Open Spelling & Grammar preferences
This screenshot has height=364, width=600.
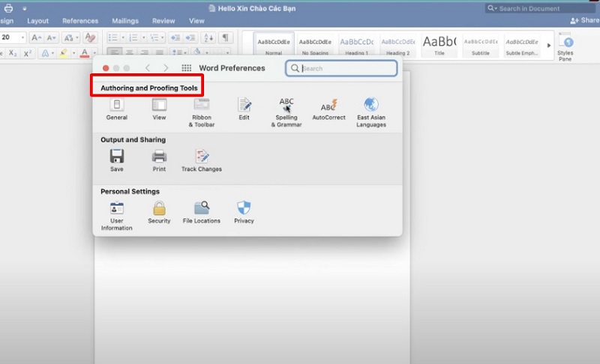pos(286,112)
